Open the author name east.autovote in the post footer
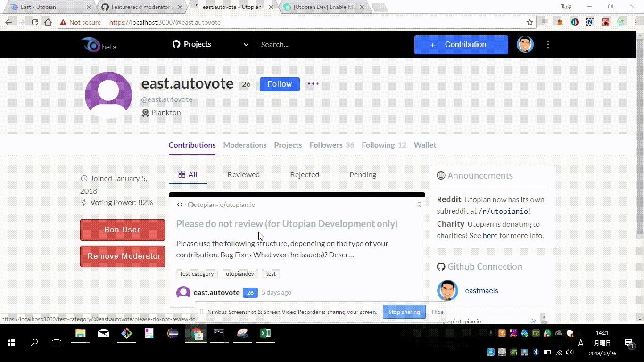Viewport: 644px width, 362px height. (216, 293)
